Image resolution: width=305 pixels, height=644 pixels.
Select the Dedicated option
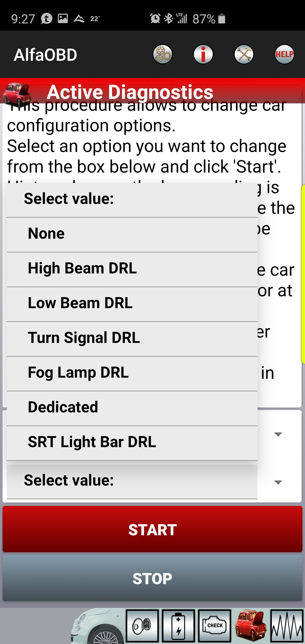click(132, 408)
